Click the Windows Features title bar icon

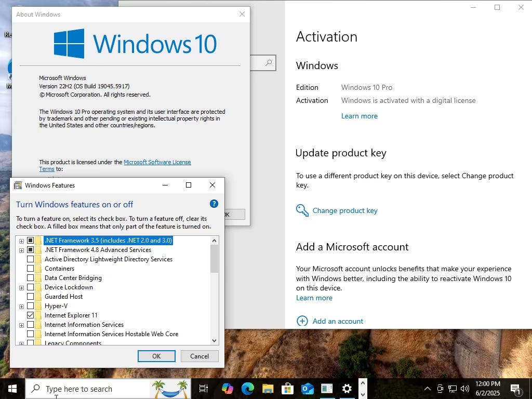pos(18,185)
